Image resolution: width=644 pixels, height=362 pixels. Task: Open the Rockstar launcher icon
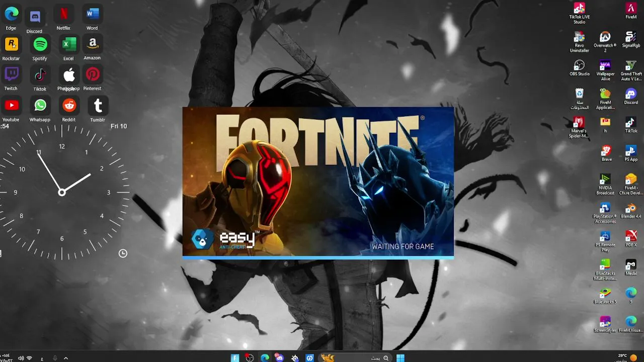click(x=12, y=44)
